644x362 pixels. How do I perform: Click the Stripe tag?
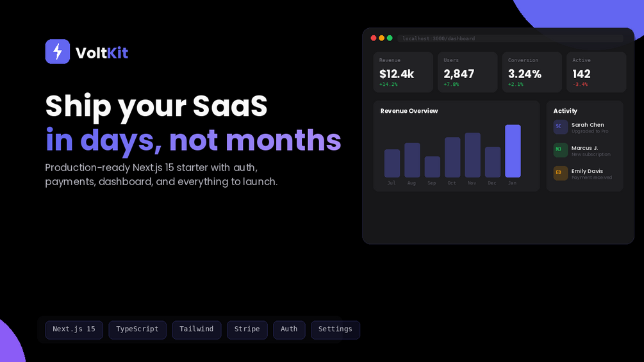247,329
